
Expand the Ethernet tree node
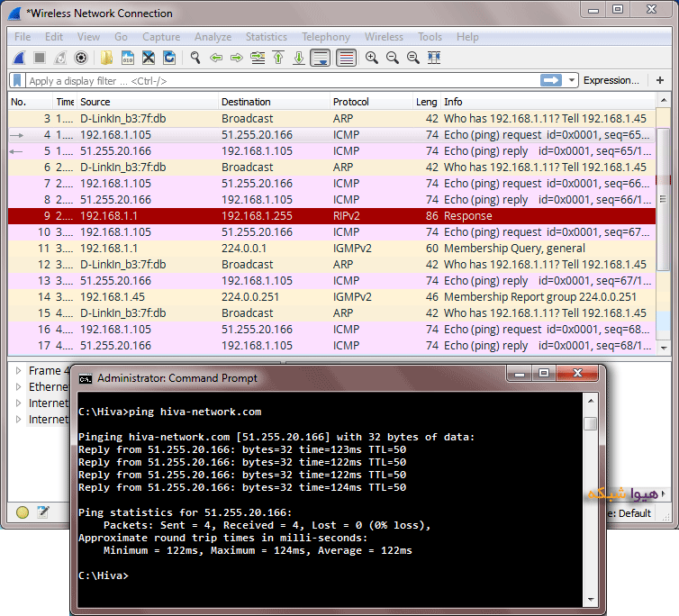(x=18, y=386)
